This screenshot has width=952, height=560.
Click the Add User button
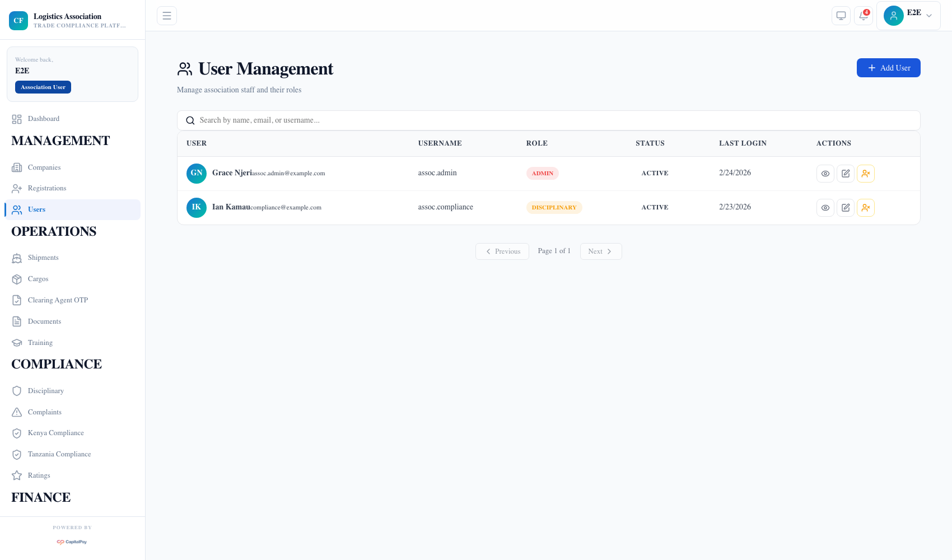point(888,68)
